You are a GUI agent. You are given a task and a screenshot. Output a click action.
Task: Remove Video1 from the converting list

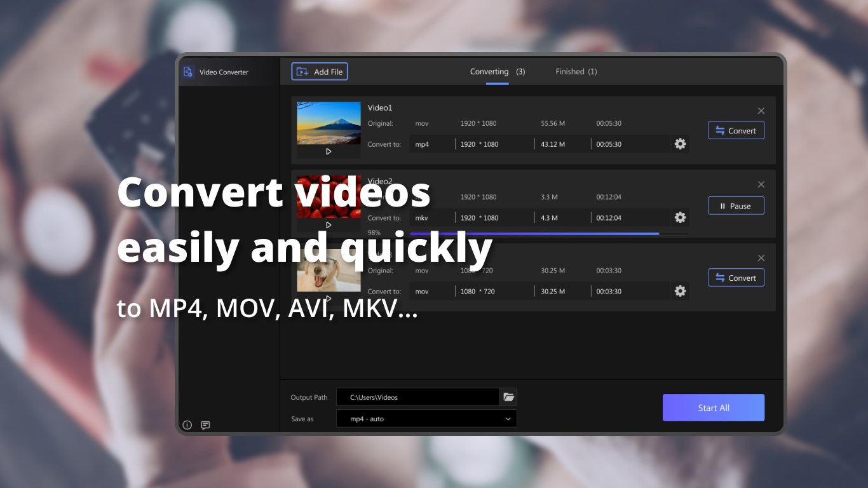(761, 110)
